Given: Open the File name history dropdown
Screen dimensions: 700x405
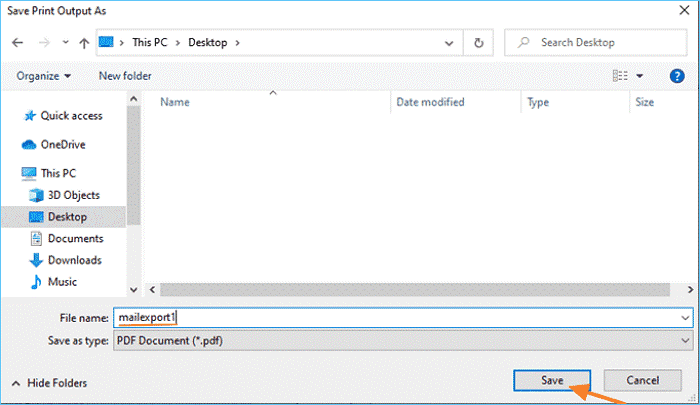Looking at the screenshot, I should pos(684,316).
